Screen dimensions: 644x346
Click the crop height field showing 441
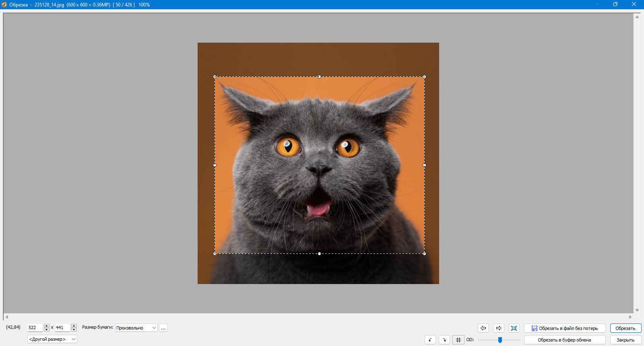(62, 327)
